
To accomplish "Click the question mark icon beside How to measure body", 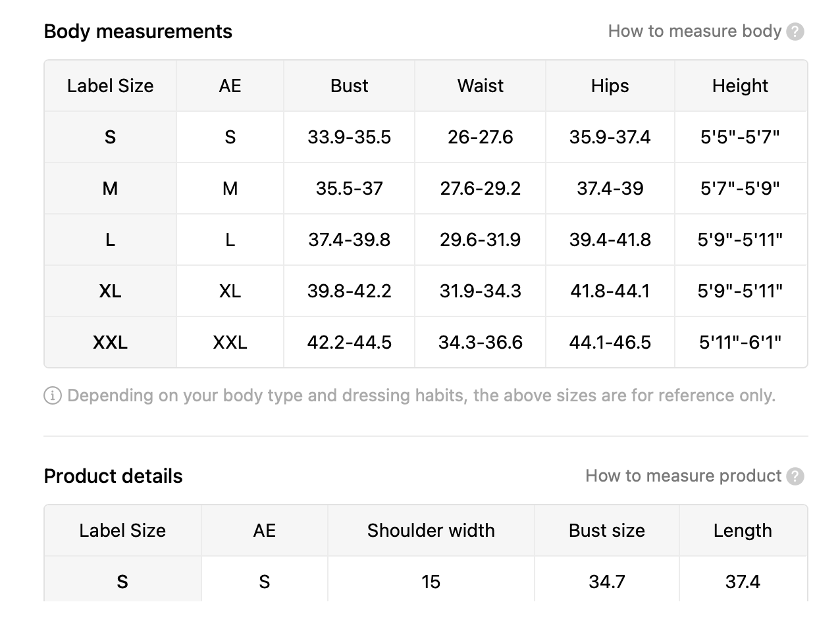I will pos(795,32).
